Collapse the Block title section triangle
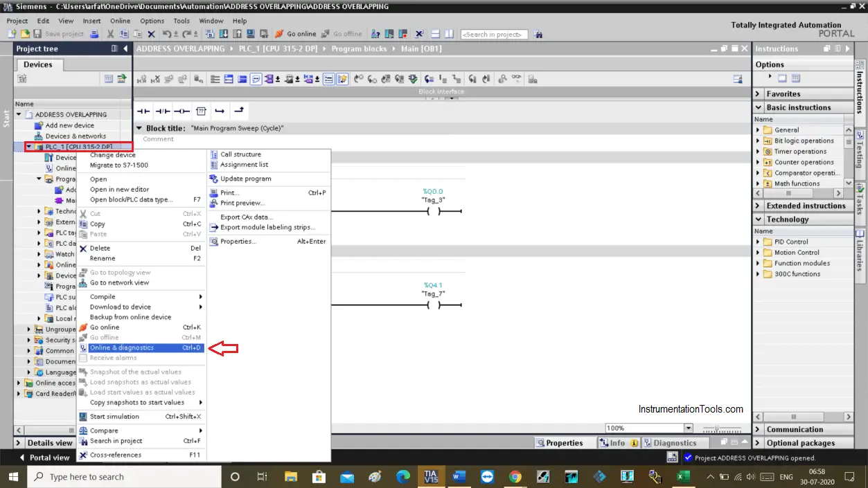 (139, 128)
